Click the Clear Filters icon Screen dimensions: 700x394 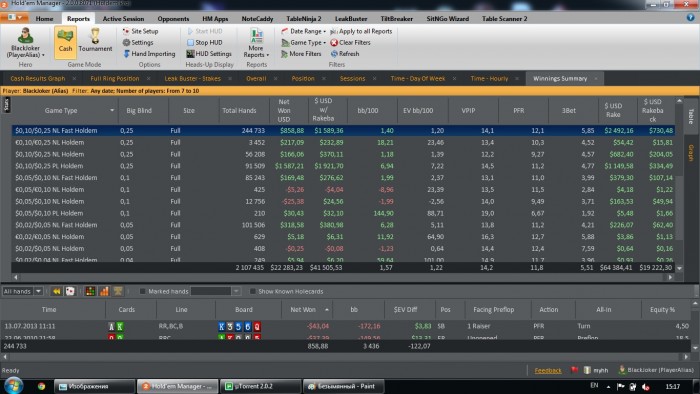tap(334, 42)
